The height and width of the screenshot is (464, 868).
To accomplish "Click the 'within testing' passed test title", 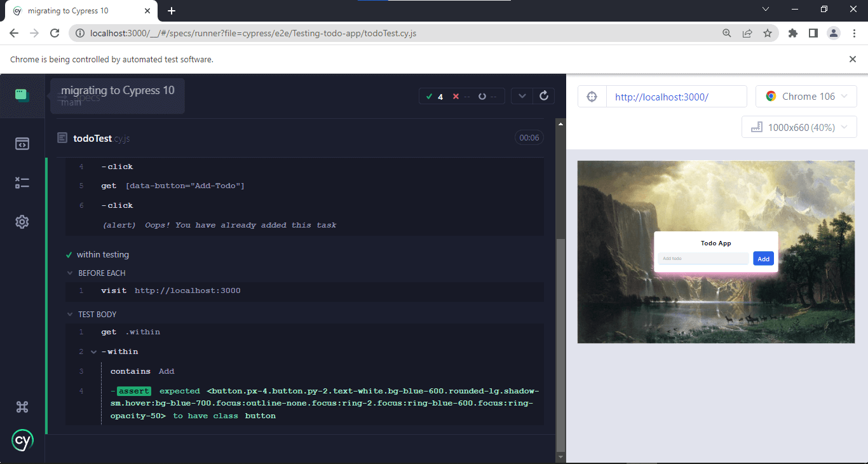I will coord(103,255).
